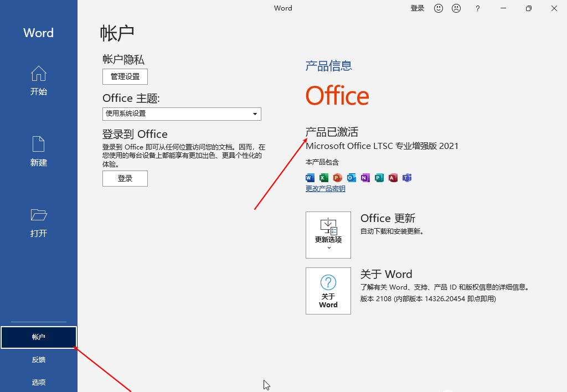This screenshot has height=392, width=567.
Task: Click the Teams app icon in product list
Action: [407, 178]
